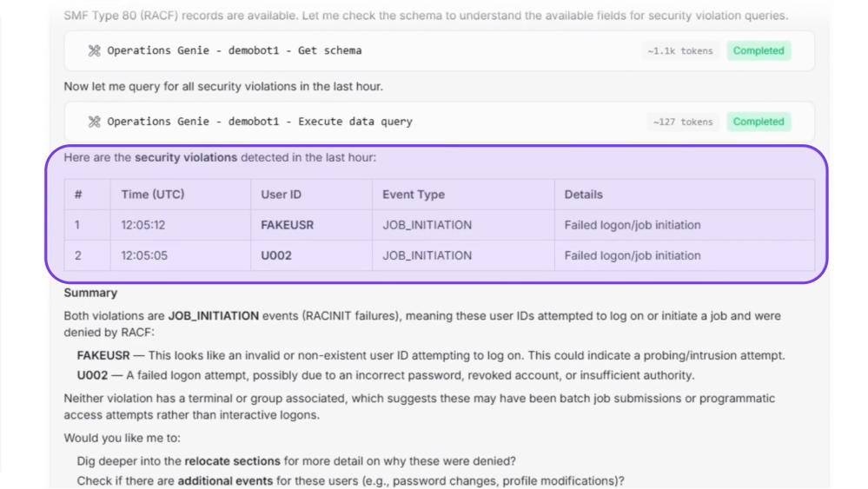Click the bold FAKEUSR in the summary list
Image resolution: width=868 pixels, height=489 pixels.
(x=103, y=356)
